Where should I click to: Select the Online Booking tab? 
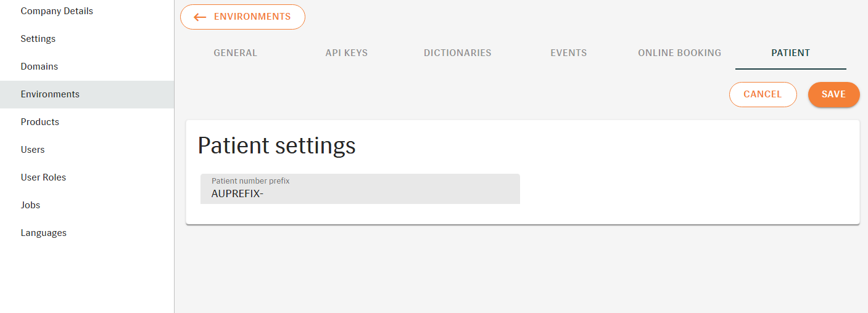(x=679, y=53)
